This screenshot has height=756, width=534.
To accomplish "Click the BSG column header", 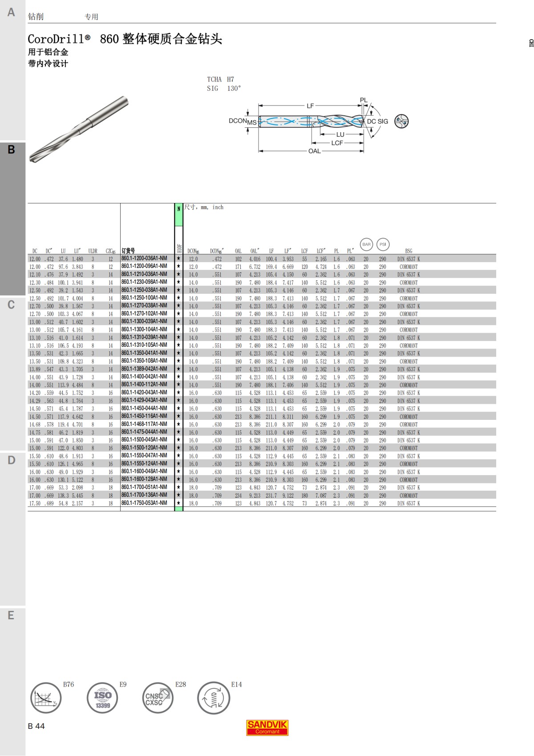I will (409, 251).
